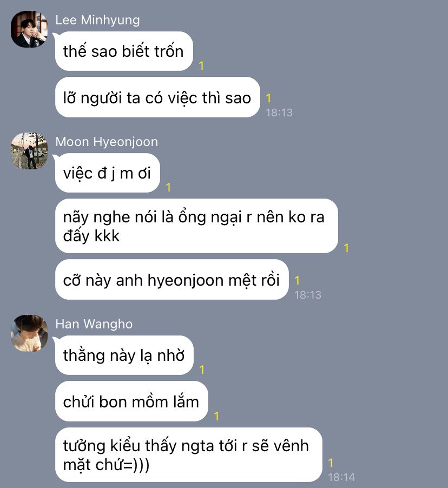The height and width of the screenshot is (488, 448).
Task: Click 18:13 timestamp under Lee Minhyung's messages
Action: pos(279,113)
